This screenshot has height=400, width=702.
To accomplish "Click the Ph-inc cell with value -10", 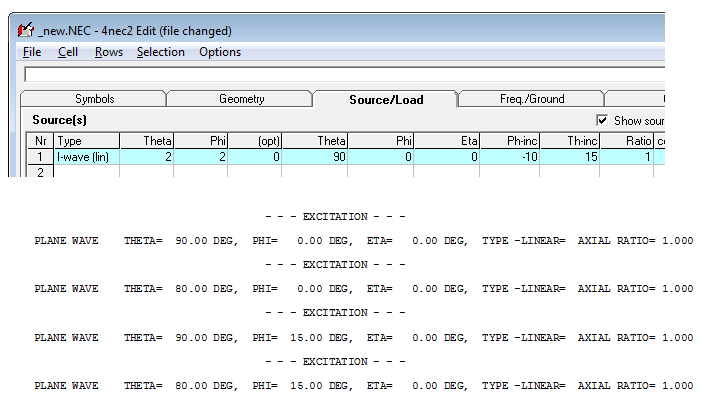I will (x=509, y=157).
